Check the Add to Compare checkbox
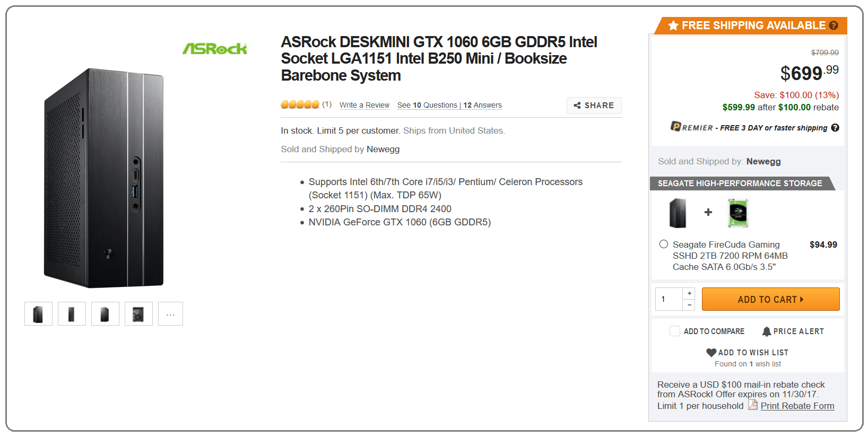The width and height of the screenshot is (868, 437). pyautogui.click(x=675, y=331)
